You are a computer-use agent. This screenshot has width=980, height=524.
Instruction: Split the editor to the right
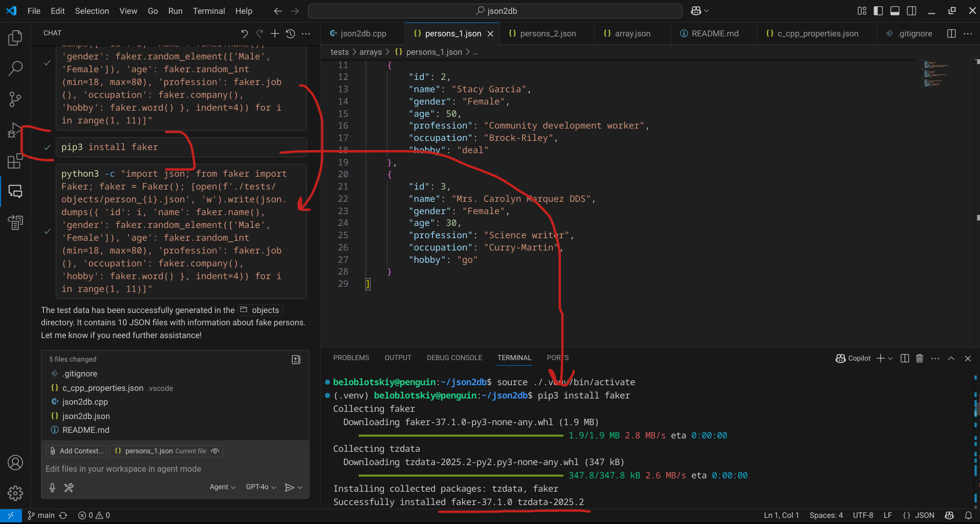coord(951,33)
